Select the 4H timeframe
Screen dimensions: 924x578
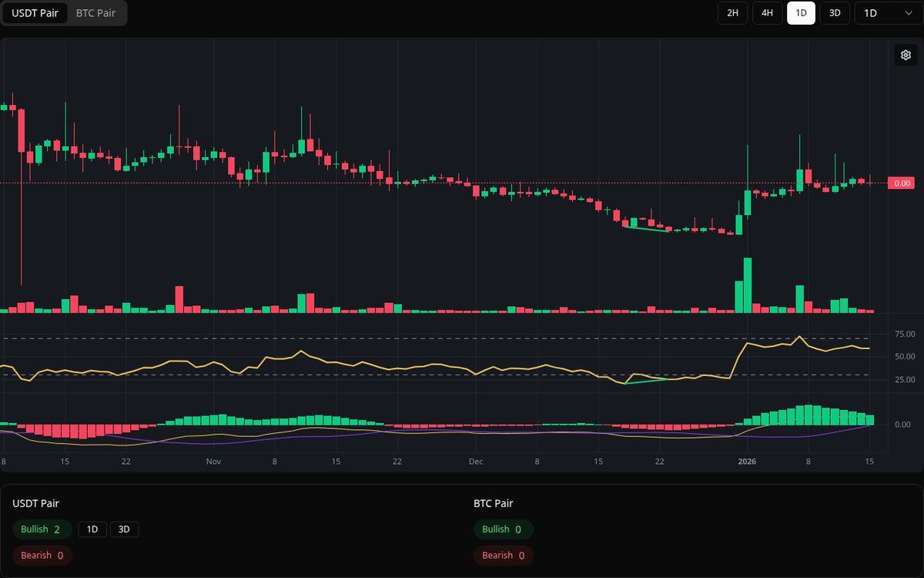767,13
